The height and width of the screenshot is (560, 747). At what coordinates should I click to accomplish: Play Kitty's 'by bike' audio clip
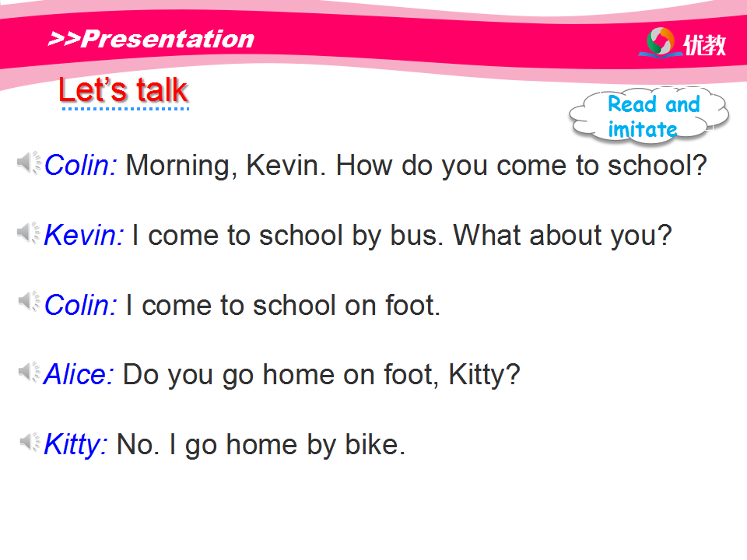tap(30, 442)
